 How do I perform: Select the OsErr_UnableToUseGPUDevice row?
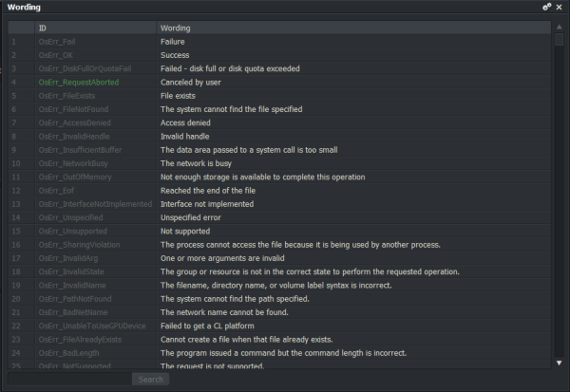point(92,326)
